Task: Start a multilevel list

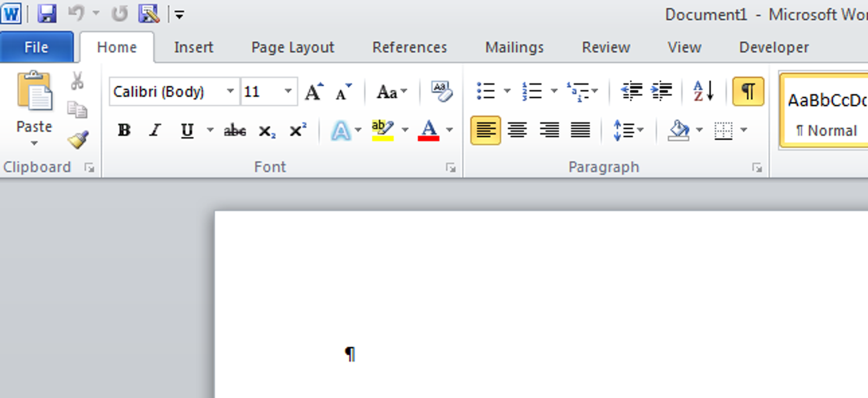Action: pyautogui.click(x=576, y=91)
